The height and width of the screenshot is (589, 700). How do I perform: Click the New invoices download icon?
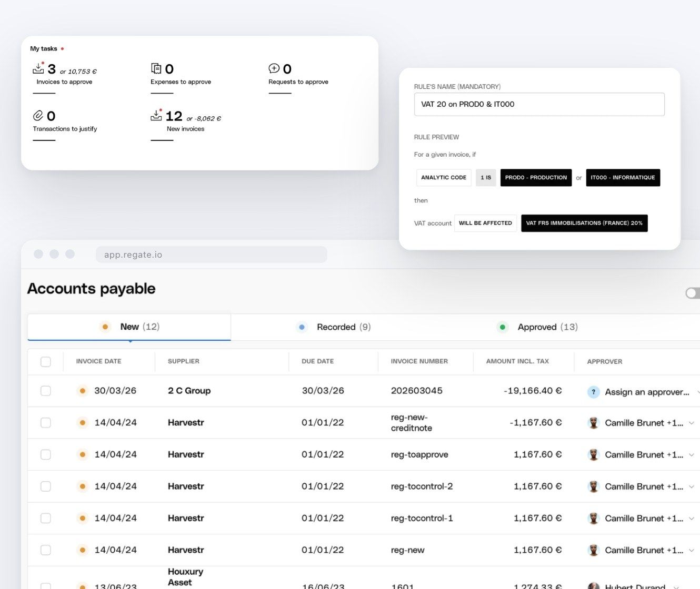(156, 115)
